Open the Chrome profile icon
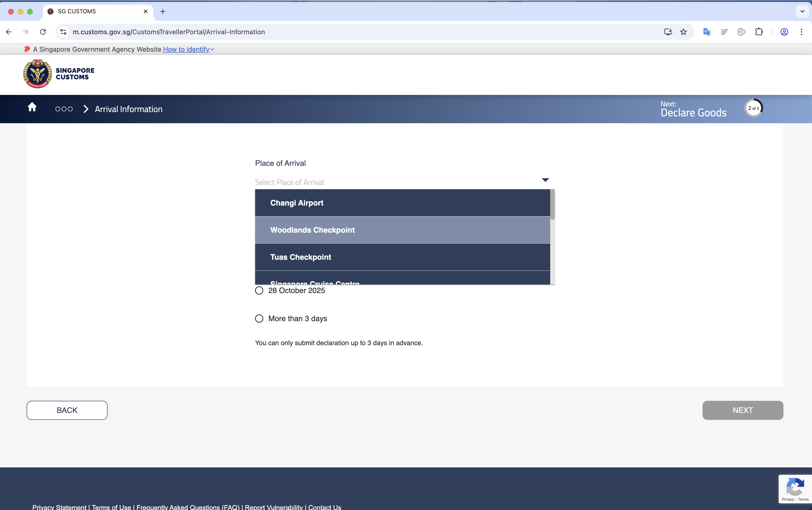Viewport: 812px width, 510px height. tap(784, 32)
